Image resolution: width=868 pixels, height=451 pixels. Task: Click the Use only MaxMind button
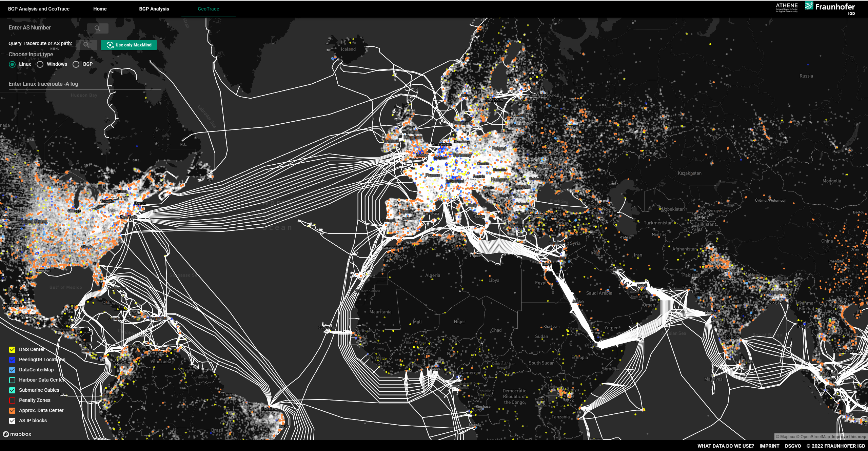click(129, 45)
